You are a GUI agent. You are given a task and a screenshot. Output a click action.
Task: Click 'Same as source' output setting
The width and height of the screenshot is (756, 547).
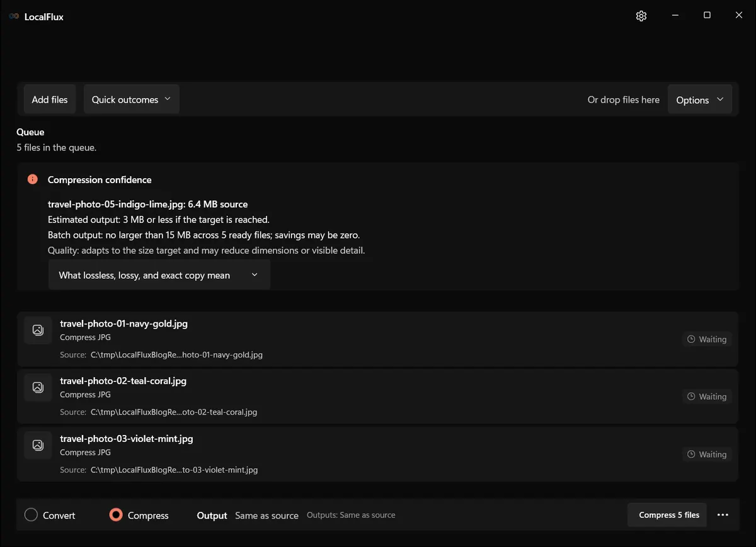pos(266,516)
